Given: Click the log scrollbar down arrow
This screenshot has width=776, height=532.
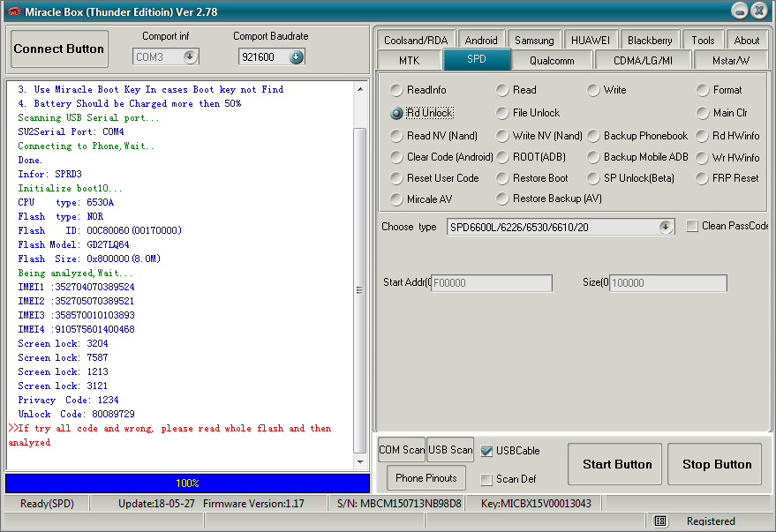Looking at the screenshot, I should coord(360,462).
